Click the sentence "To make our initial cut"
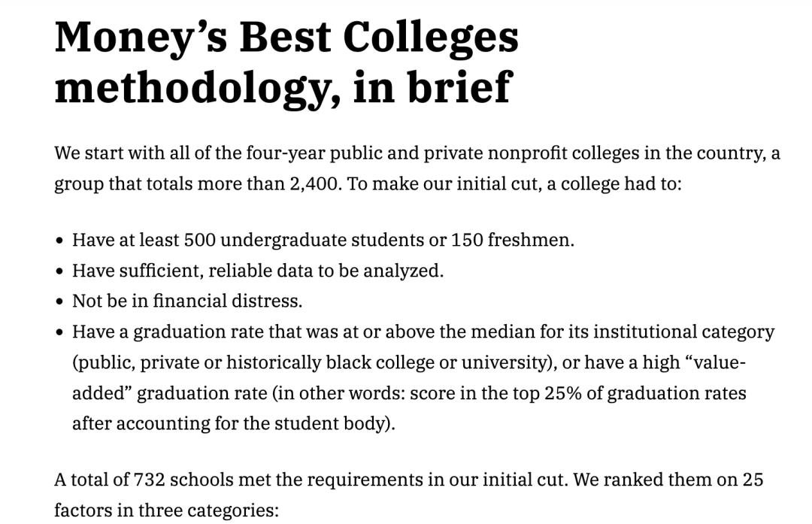812x524 pixels. coord(442,184)
